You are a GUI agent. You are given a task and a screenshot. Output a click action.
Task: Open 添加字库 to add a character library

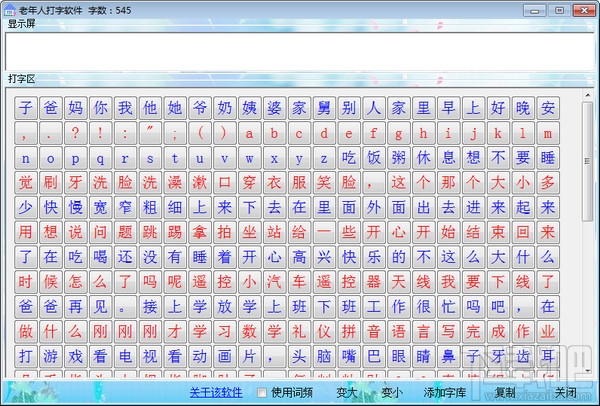click(445, 392)
